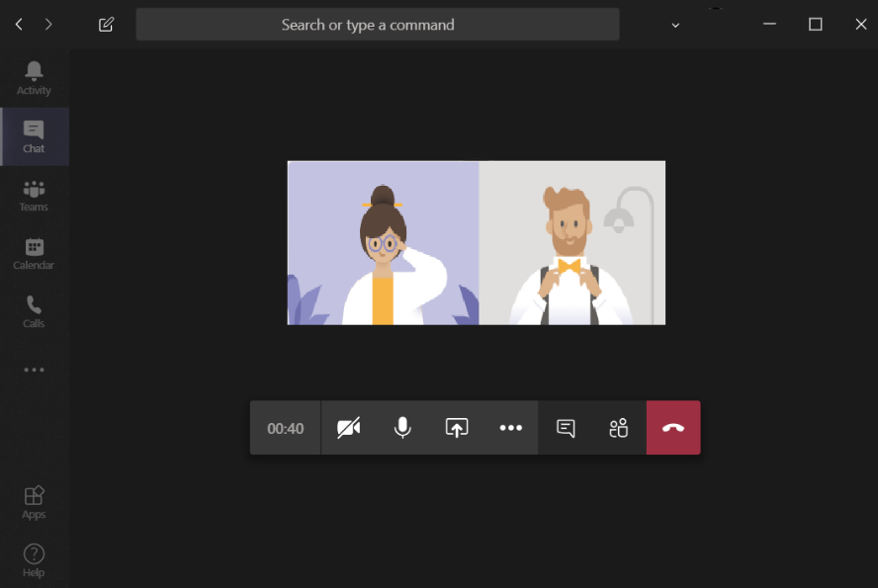This screenshot has width=878, height=588.
Task: Go back with the left arrow
Action: [19, 24]
